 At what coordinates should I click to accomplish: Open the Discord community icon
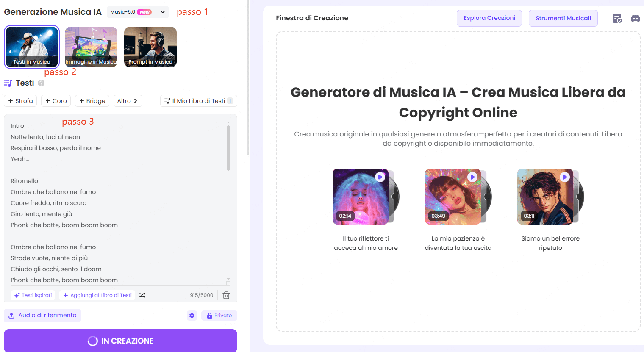636,18
